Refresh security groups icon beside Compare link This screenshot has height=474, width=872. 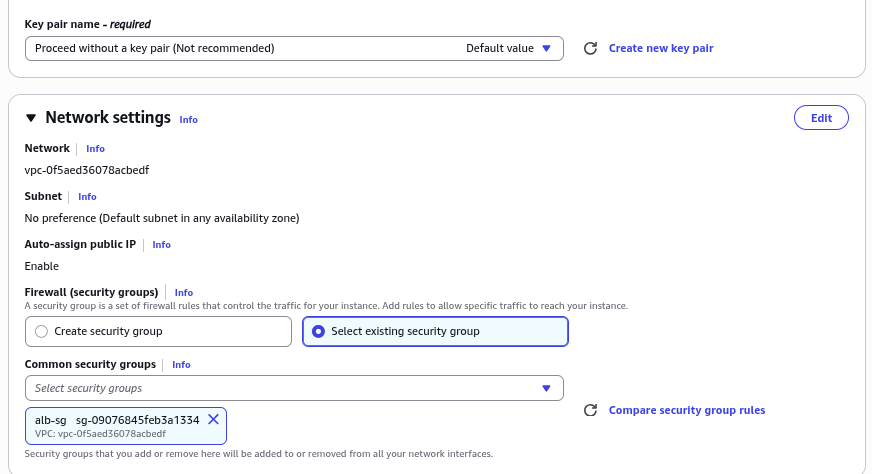click(590, 410)
